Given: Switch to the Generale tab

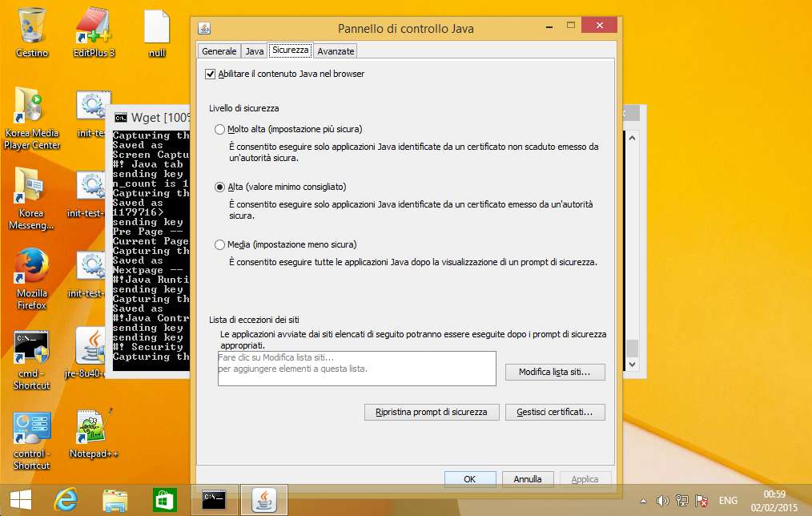Looking at the screenshot, I should (x=219, y=51).
